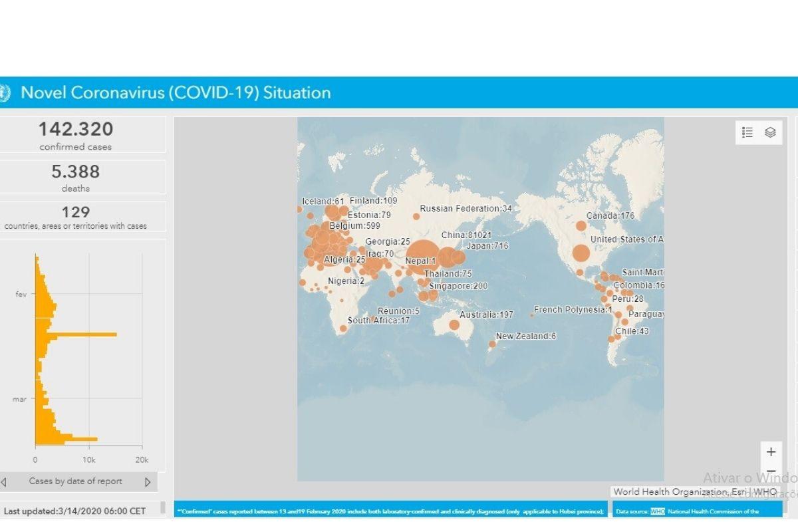The image size is (798, 532).
Task: Click the 5.388 deaths indicator panel
Action: click(x=76, y=177)
